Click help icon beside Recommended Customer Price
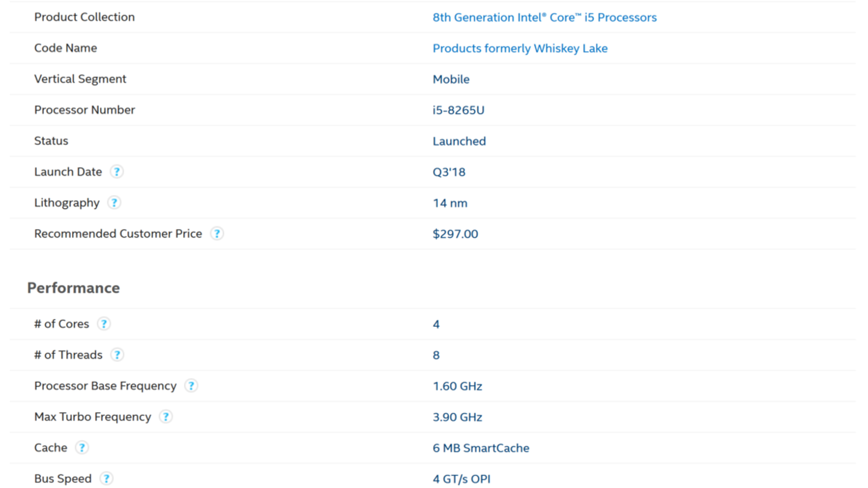This screenshot has width=868, height=488. [x=216, y=234]
